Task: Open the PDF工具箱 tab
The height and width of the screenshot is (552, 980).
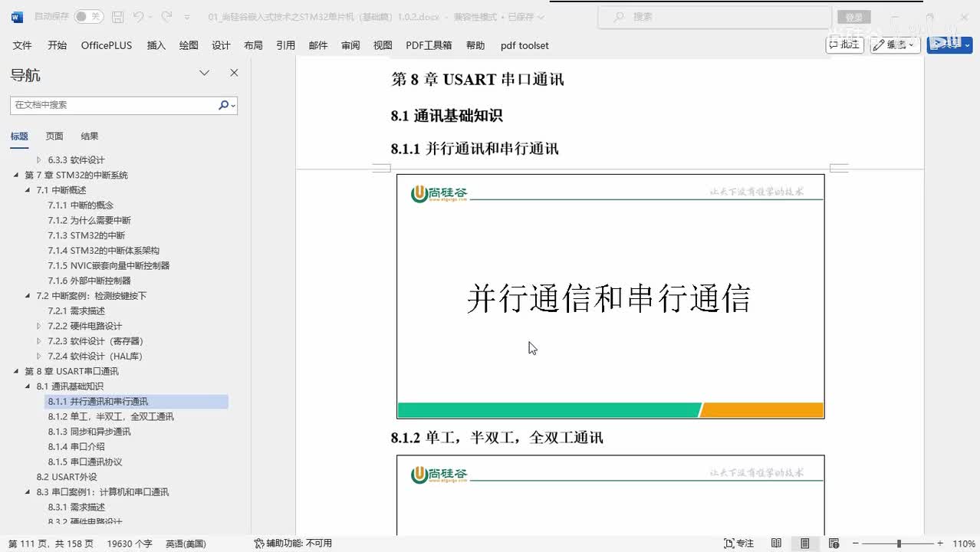Action: [429, 45]
